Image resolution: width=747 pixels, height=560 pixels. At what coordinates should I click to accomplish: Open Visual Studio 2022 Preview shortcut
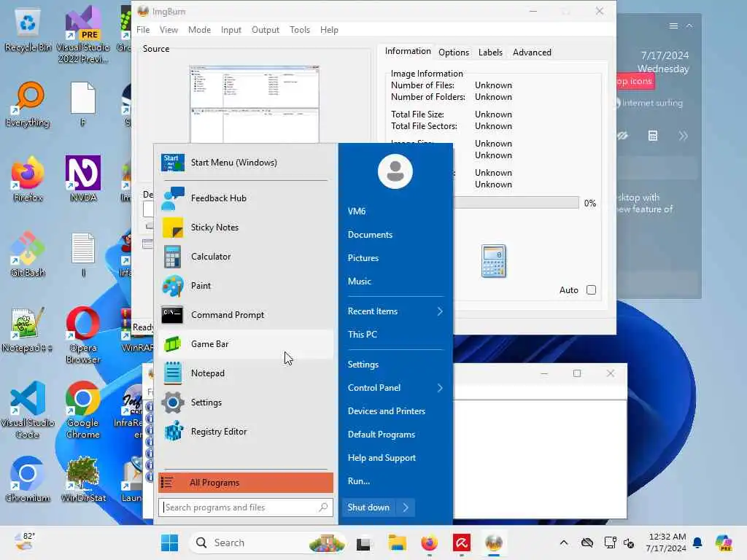click(x=83, y=35)
